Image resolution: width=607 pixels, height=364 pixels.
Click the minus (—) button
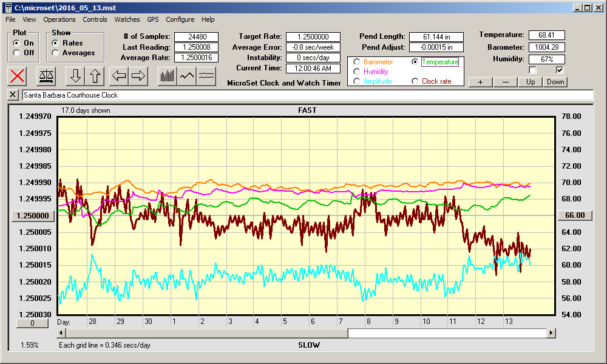pos(506,82)
